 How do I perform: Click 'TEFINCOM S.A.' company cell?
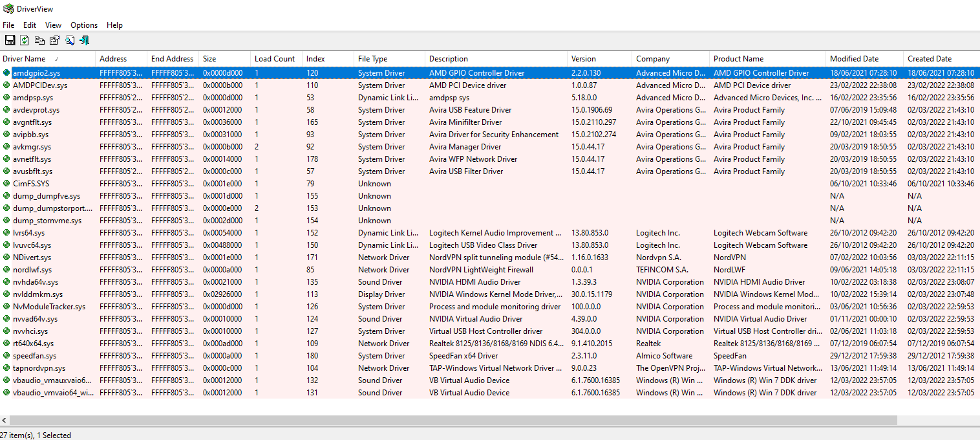(663, 270)
